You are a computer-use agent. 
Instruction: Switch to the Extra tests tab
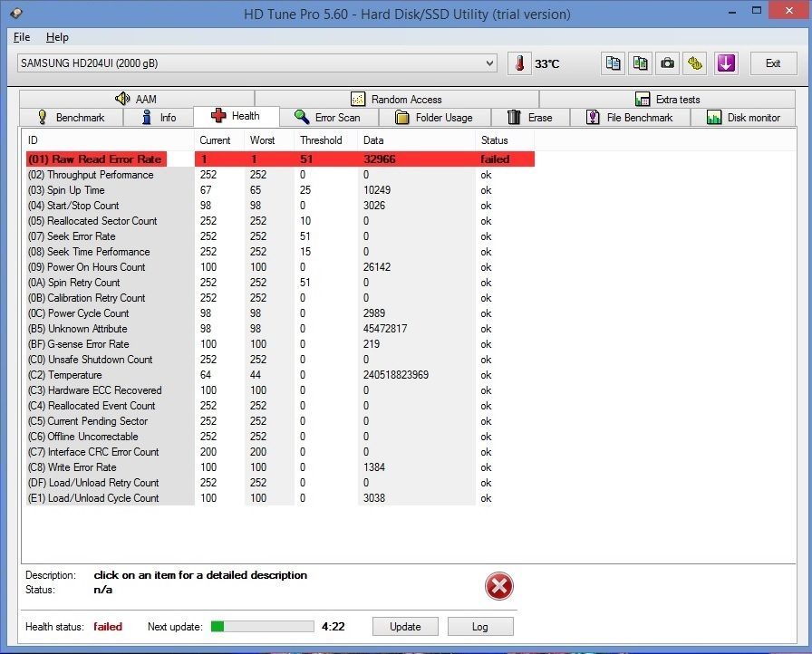pos(668,99)
